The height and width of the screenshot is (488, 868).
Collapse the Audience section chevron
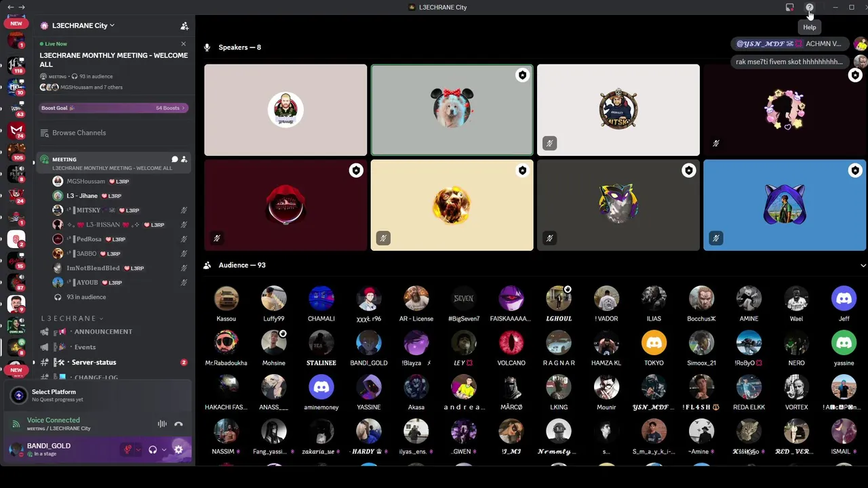[863, 266]
